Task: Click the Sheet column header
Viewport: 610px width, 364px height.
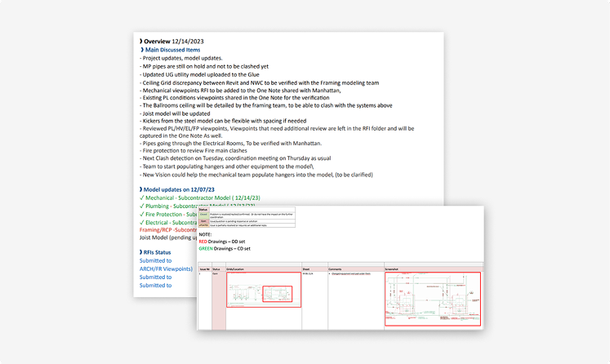Action: [x=306, y=268]
